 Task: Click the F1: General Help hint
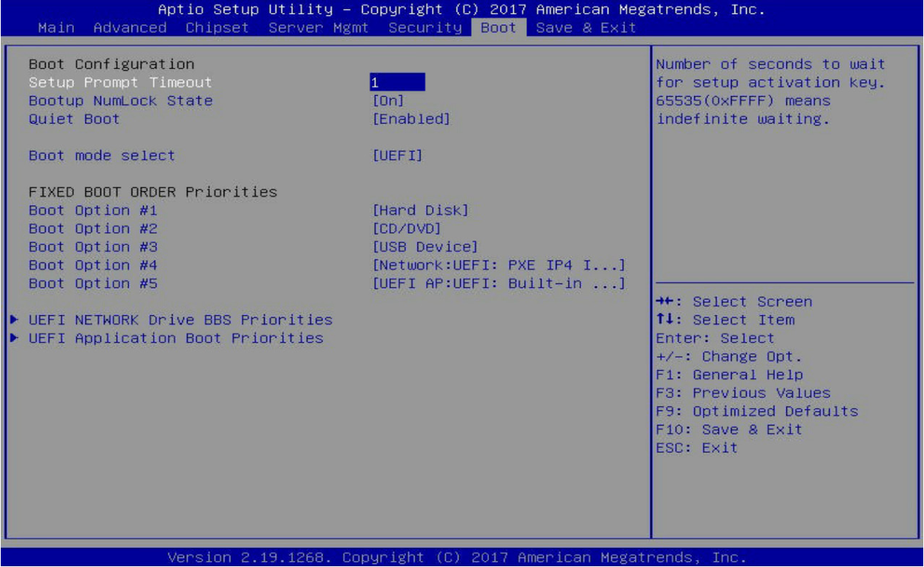(729, 374)
